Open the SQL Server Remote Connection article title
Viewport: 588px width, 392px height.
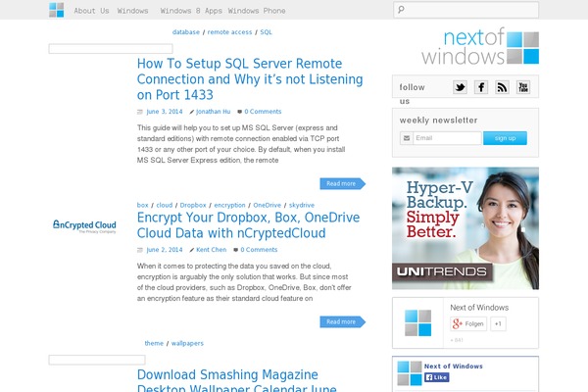click(250, 79)
